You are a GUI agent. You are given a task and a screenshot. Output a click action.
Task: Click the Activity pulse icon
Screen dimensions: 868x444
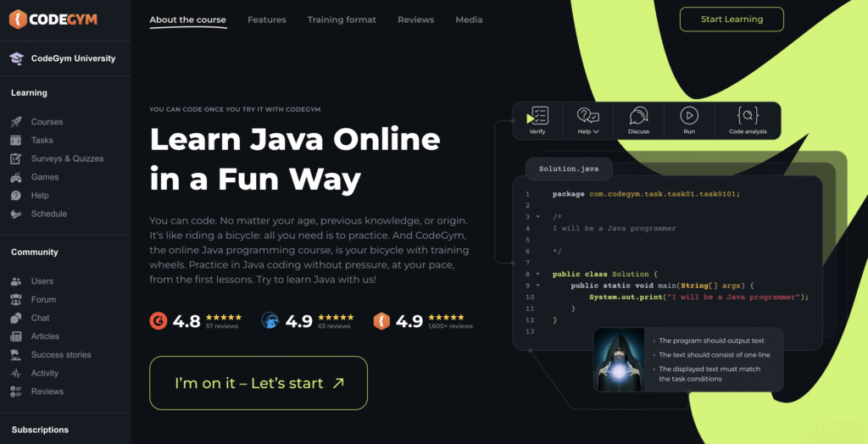click(16, 373)
